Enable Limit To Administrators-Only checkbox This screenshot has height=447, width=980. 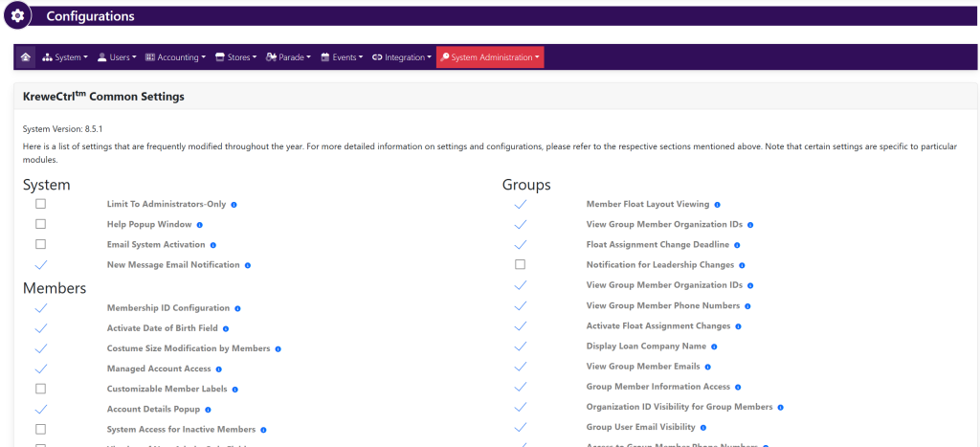click(x=40, y=204)
